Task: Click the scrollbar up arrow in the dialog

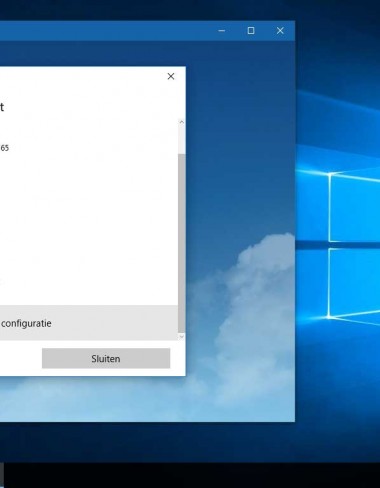Action: coord(182,122)
